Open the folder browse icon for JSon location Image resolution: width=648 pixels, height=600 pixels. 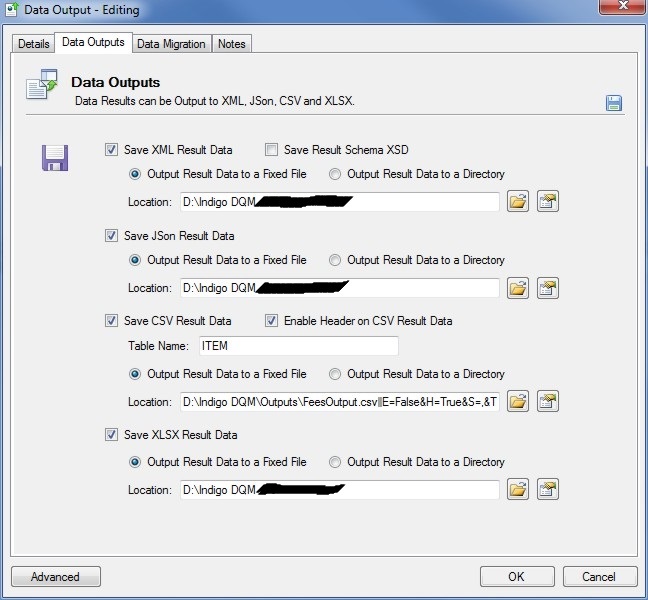pyautogui.click(x=517, y=288)
